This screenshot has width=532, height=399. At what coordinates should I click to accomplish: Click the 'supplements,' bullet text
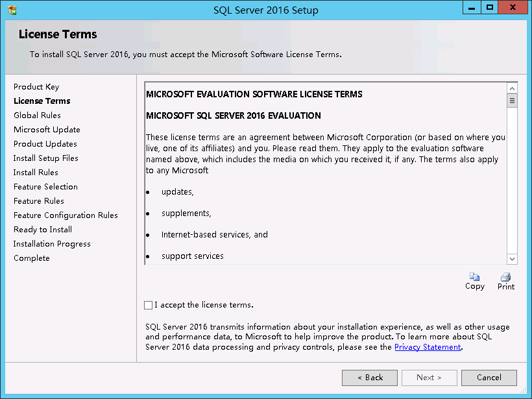[x=186, y=213]
